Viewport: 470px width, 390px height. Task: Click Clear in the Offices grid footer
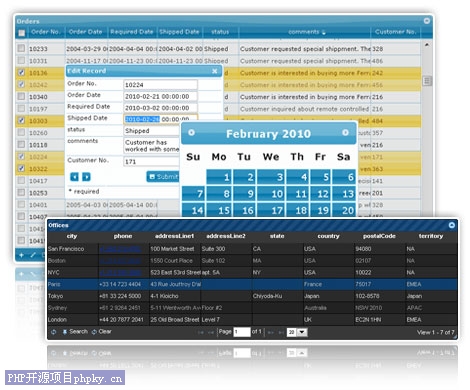tap(101, 332)
